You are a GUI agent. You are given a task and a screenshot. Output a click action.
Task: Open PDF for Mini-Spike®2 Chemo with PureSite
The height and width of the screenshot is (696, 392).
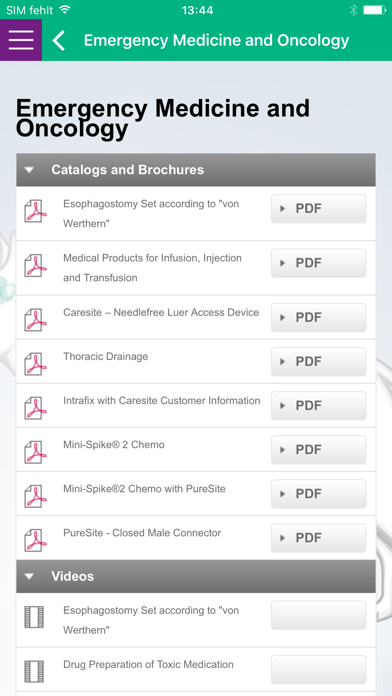pyautogui.click(x=318, y=494)
